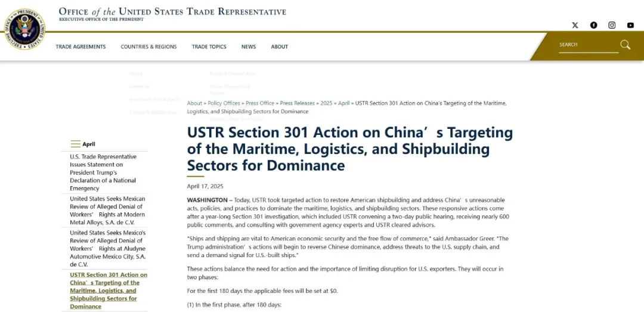Open the USTR YouTube channel icon
The image size is (644, 312).
tap(630, 25)
